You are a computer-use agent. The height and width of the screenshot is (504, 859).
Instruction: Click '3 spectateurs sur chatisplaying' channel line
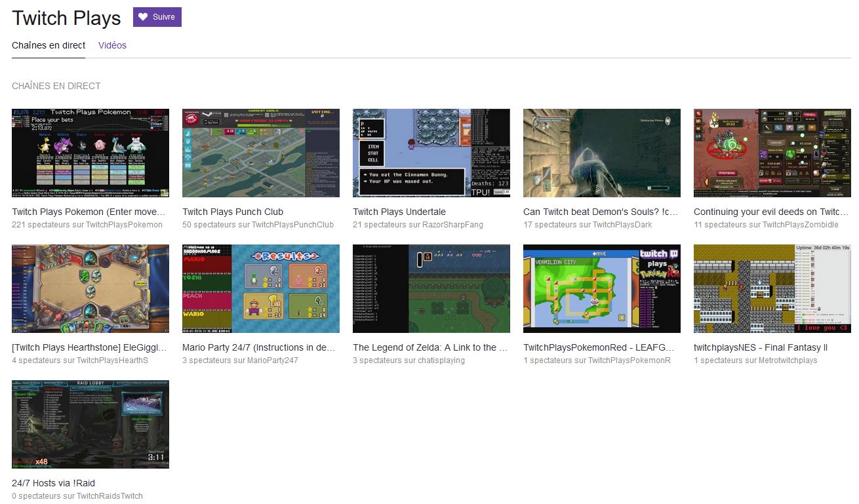coord(409,360)
